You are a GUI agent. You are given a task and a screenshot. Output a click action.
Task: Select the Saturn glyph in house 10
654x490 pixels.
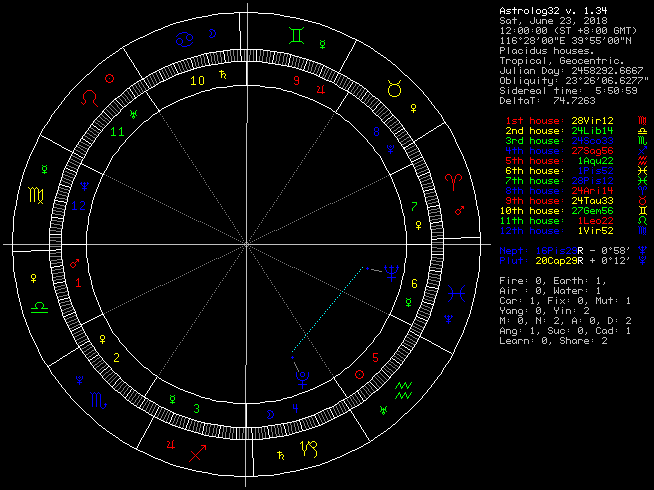point(223,75)
